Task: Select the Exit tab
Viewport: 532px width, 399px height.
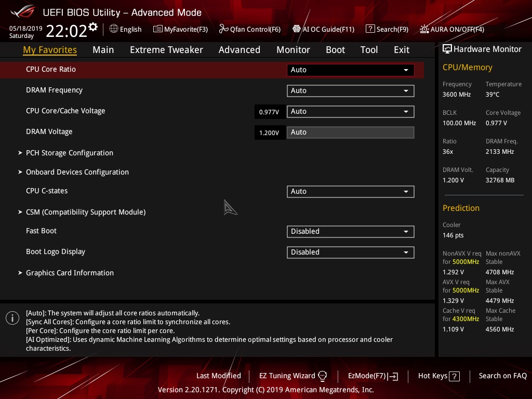Action: pyautogui.click(x=402, y=50)
